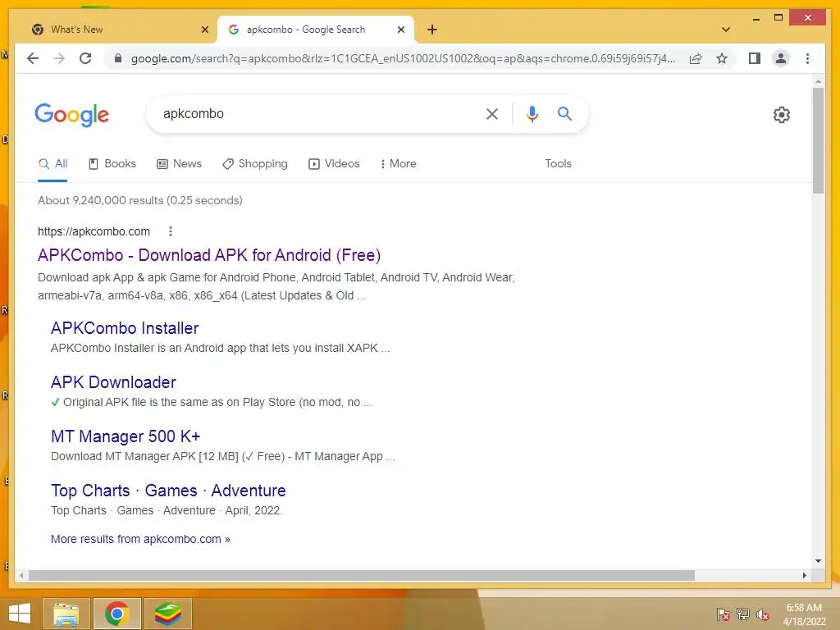Open the tab search dropdown chevron
Viewport: 840px width, 630px height.
tap(726, 30)
